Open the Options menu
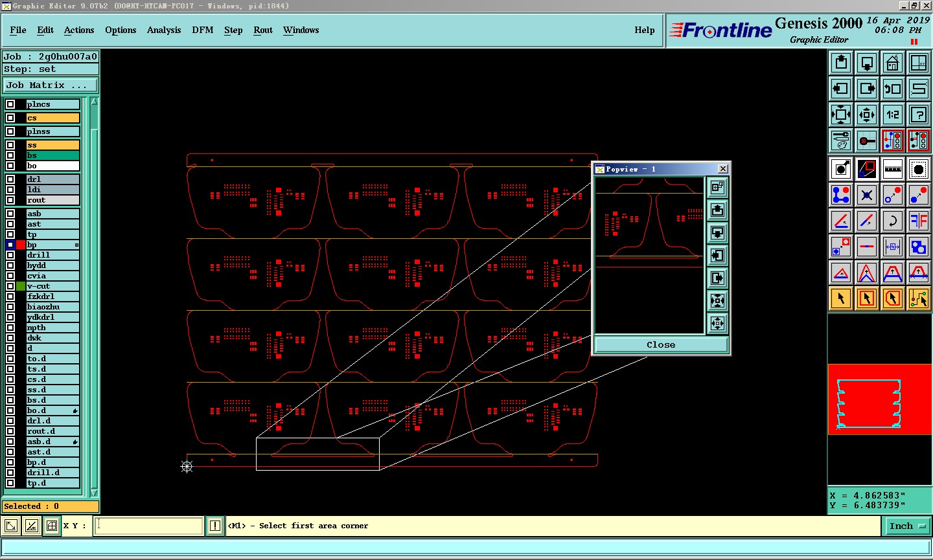The height and width of the screenshot is (560, 933). tap(121, 30)
